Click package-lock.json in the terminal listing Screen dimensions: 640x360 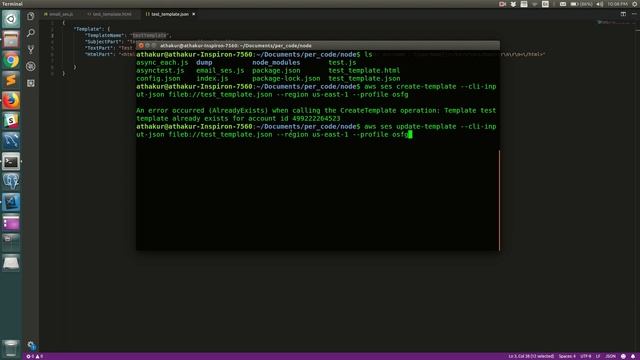click(286, 78)
